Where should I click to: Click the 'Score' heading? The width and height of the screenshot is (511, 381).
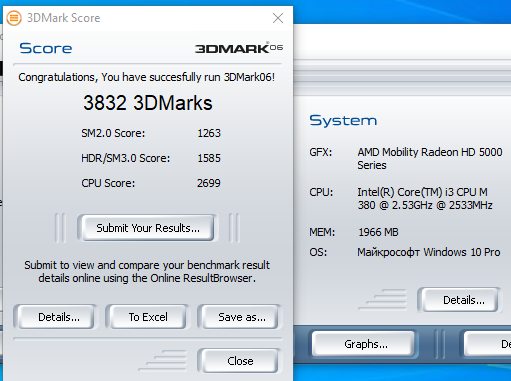[x=46, y=48]
